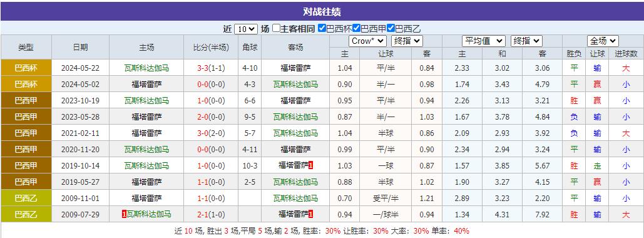
Task: Uncheck the 巴西杯 filter checkbox
Action: click(322, 28)
